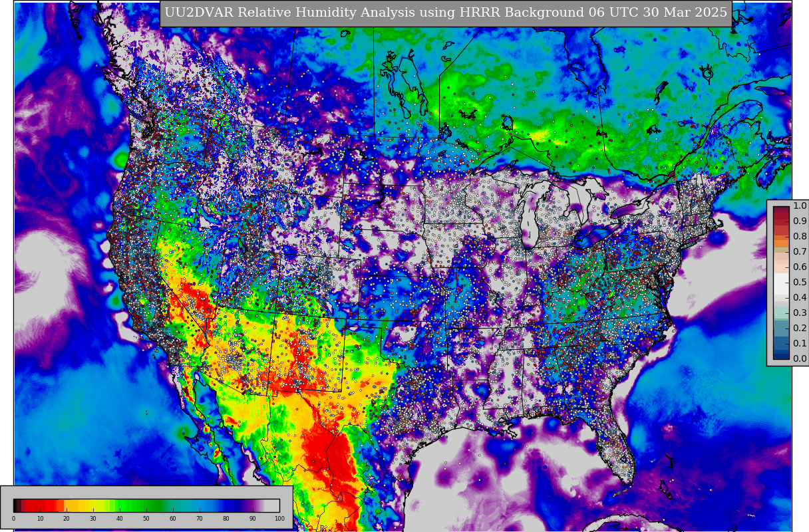Click the "100" tick label on the humidity legend
The width and height of the screenshot is (809, 532).
tap(279, 519)
